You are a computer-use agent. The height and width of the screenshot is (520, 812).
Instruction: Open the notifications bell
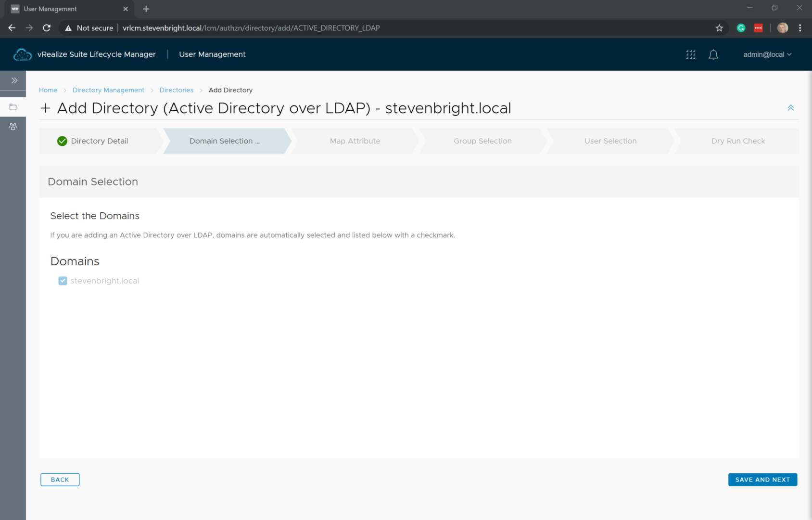(713, 54)
